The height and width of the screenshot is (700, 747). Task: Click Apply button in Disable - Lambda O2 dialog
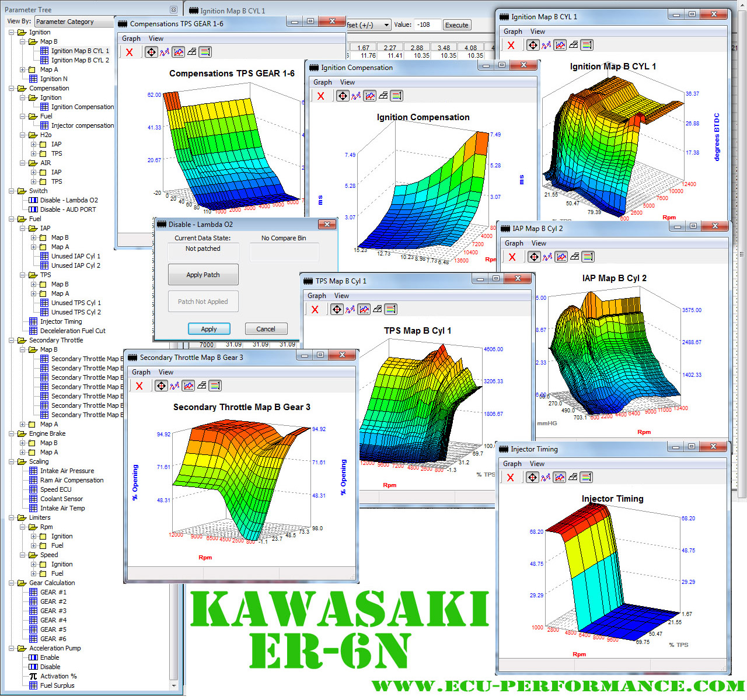(209, 329)
